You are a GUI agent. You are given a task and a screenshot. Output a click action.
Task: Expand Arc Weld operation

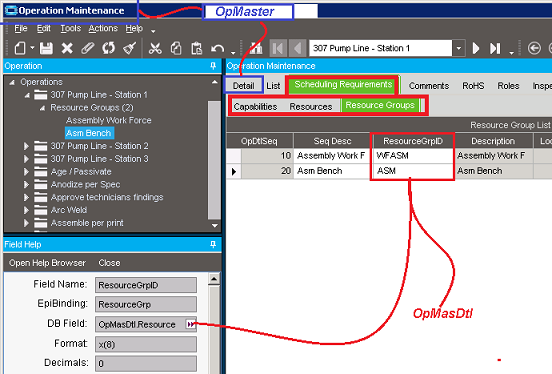click(x=26, y=210)
